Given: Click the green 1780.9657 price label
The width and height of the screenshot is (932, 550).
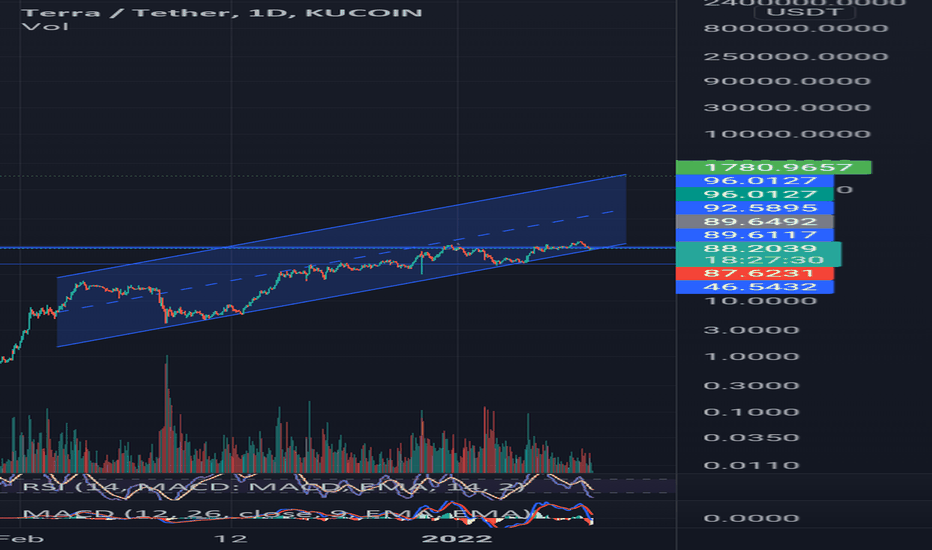Looking at the screenshot, I should (x=773, y=167).
